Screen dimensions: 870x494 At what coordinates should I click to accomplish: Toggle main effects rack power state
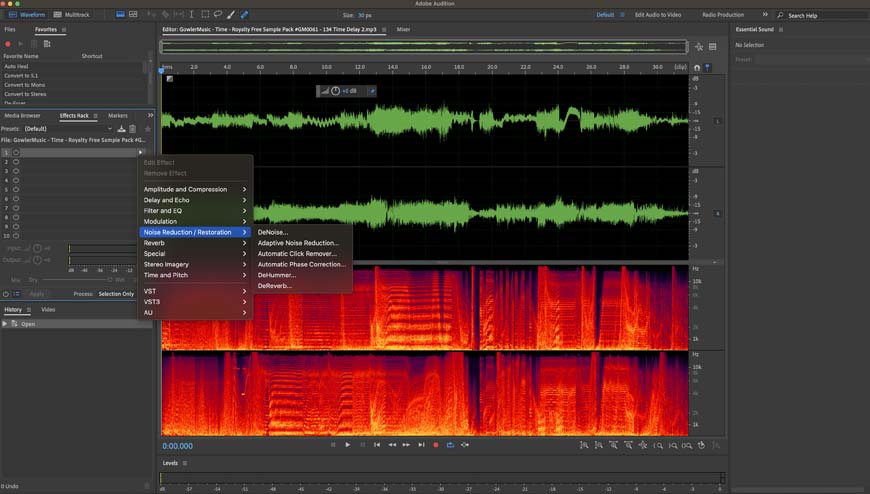coord(6,294)
